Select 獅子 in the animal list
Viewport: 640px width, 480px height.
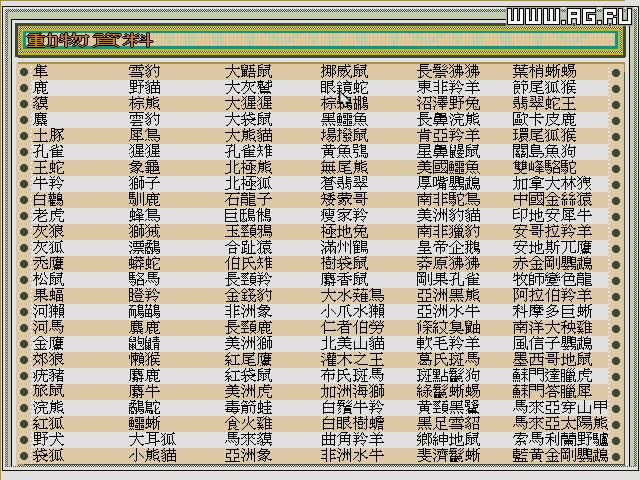pyautogui.click(x=144, y=183)
